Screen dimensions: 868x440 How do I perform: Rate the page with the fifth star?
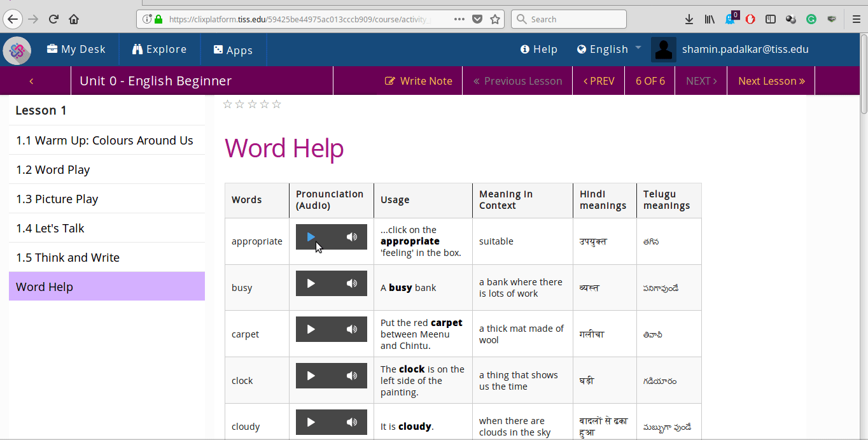pyautogui.click(x=276, y=104)
